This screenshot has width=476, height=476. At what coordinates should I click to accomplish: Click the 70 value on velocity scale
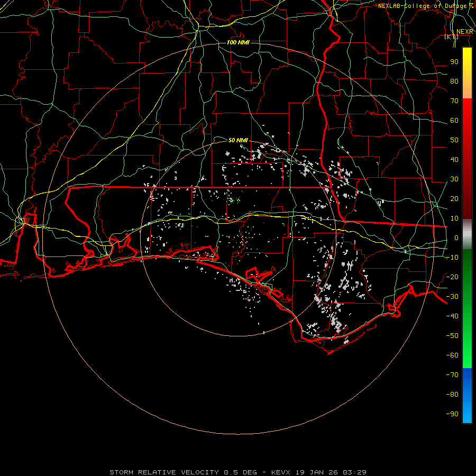pyautogui.click(x=454, y=101)
